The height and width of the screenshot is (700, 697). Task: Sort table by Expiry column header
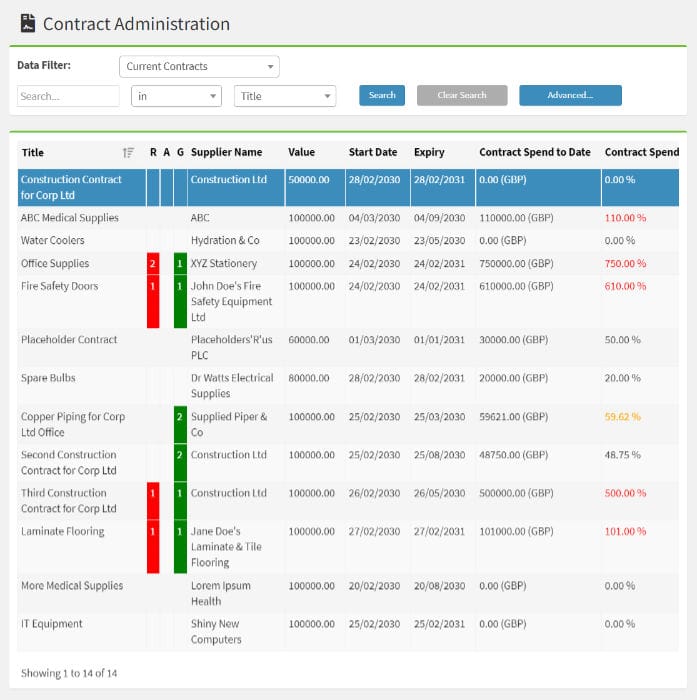click(429, 153)
